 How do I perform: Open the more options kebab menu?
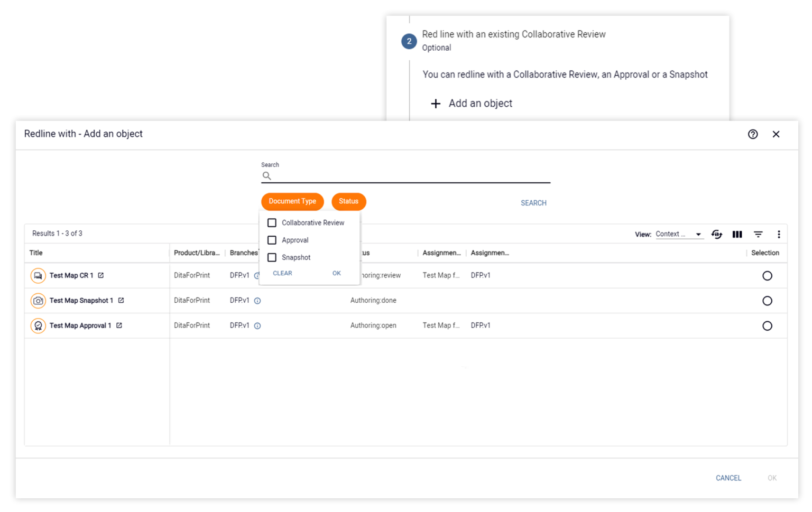click(779, 234)
